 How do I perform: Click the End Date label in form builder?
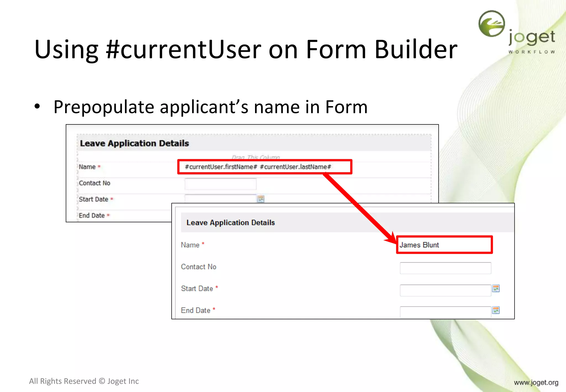tap(92, 215)
